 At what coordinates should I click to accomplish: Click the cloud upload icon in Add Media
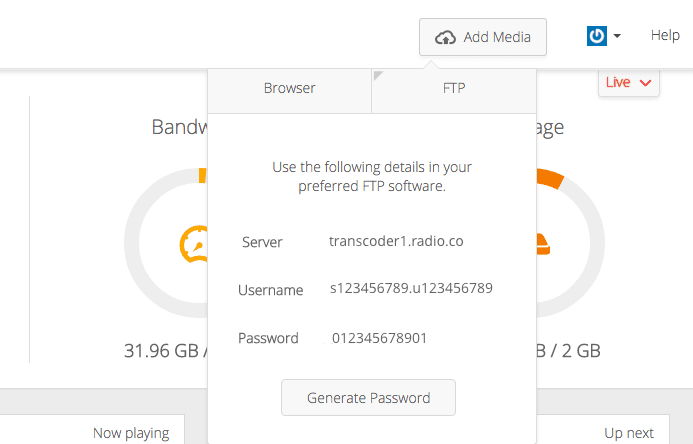pos(445,37)
